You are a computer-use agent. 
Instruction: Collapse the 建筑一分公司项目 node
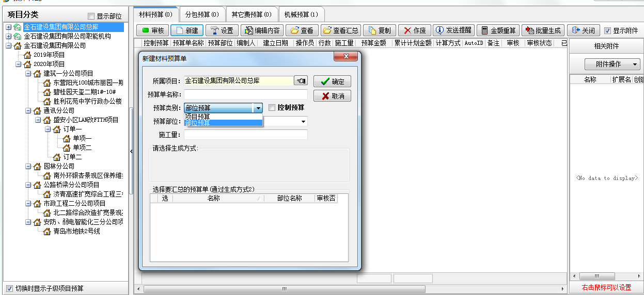click(28, 73)
